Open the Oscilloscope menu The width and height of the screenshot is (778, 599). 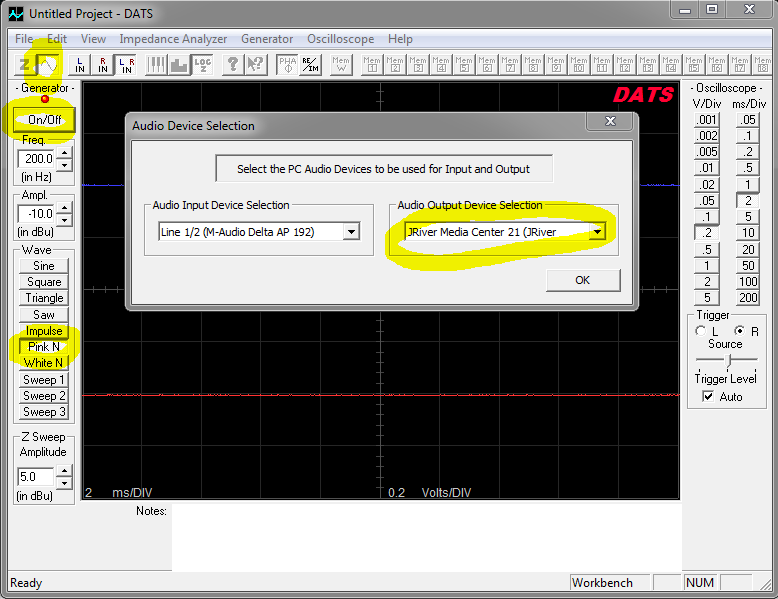(x=340, y=39)
